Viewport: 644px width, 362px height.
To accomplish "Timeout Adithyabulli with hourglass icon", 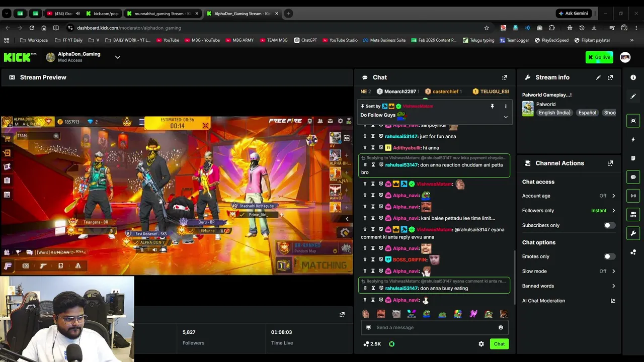I will (x=373, y=148).
